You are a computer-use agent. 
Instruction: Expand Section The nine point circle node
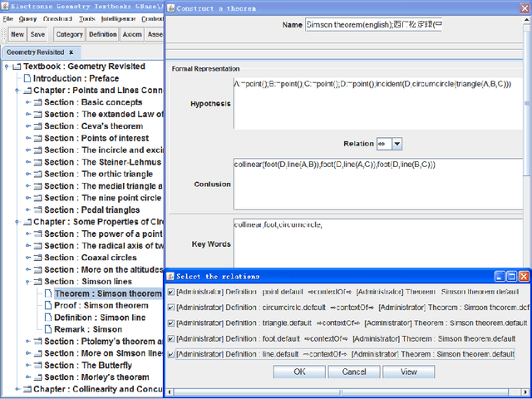tap(28, 198)
